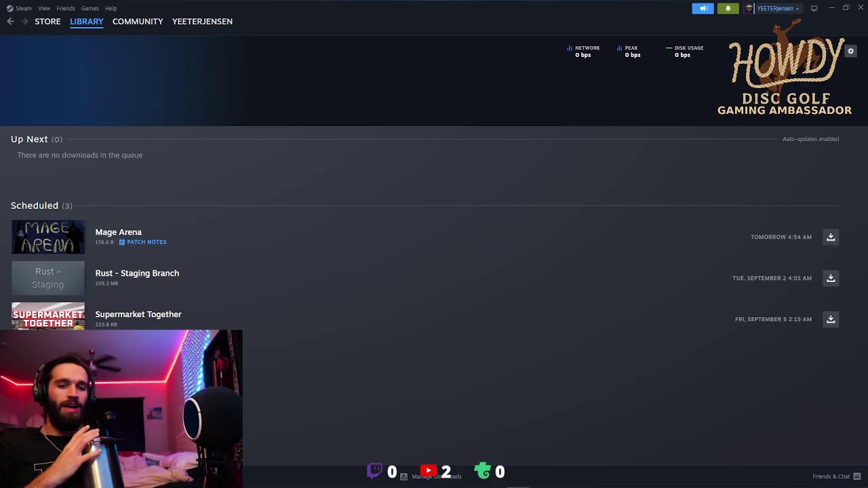Open the Help menu
Image resolution: width=868 pixels, height=488 pixels.
tap(111, 8)
